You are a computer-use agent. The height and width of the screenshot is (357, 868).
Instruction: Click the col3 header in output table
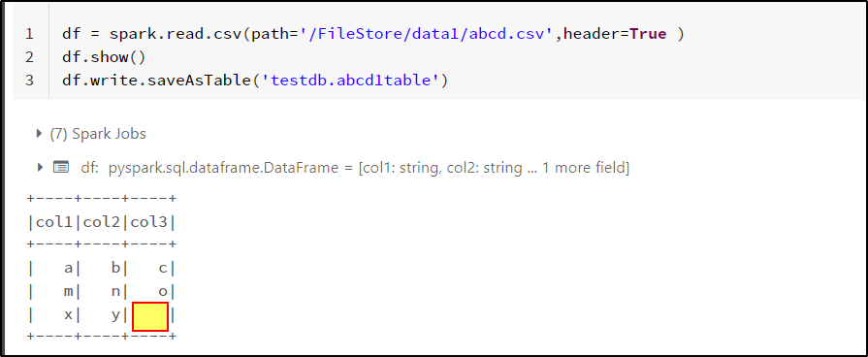coord(148,222)
